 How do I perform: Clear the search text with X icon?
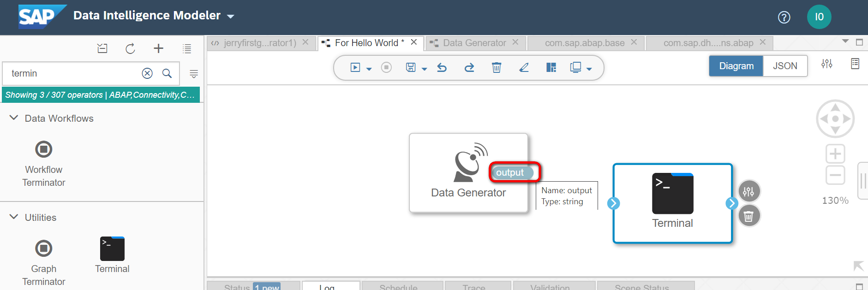(147, 73)
